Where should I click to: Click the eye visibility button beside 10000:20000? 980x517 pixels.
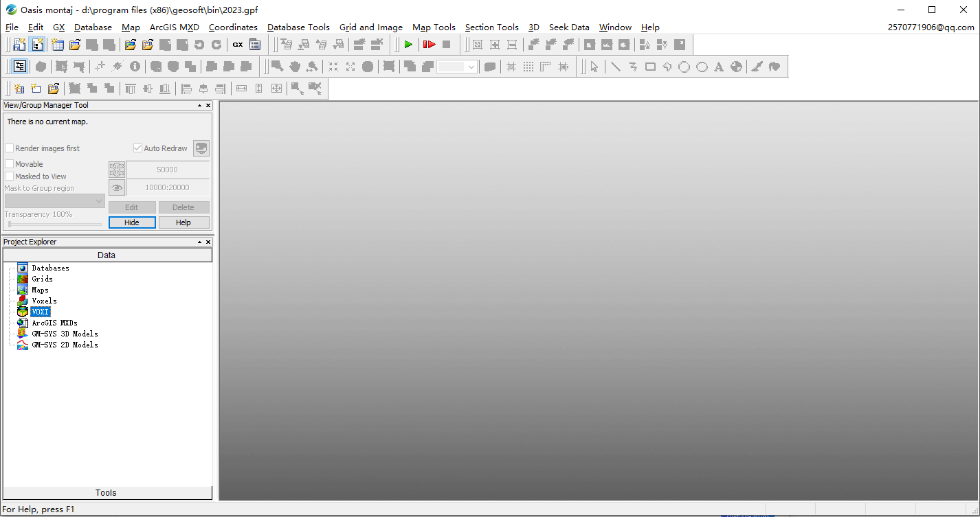click(117, 187)
